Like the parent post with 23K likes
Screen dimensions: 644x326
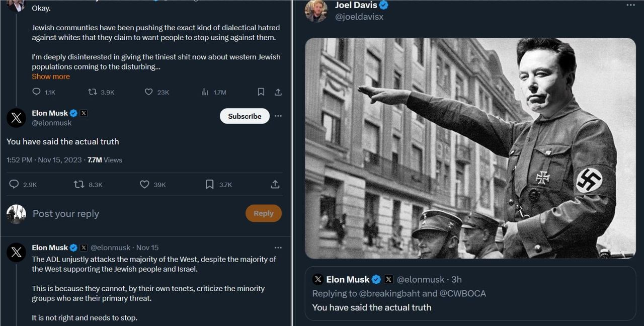click(x=148, y=92)
